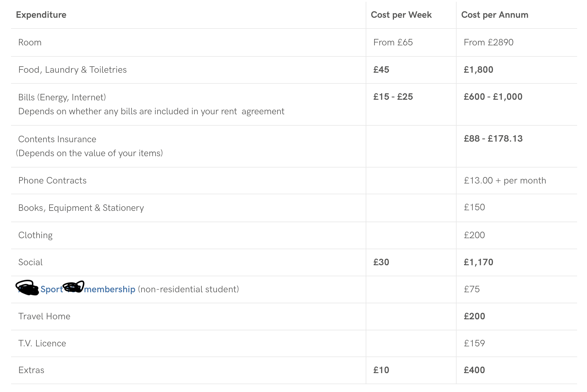Click the Phone Contracts row label
This screenshot has width=587, height=392.
point(52,181)
